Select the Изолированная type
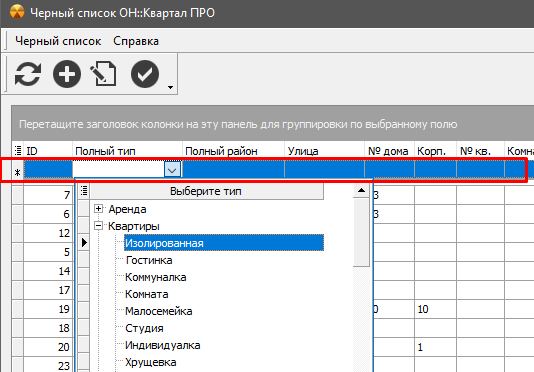The width and height of the screenshot is (534, 372). 224,243
